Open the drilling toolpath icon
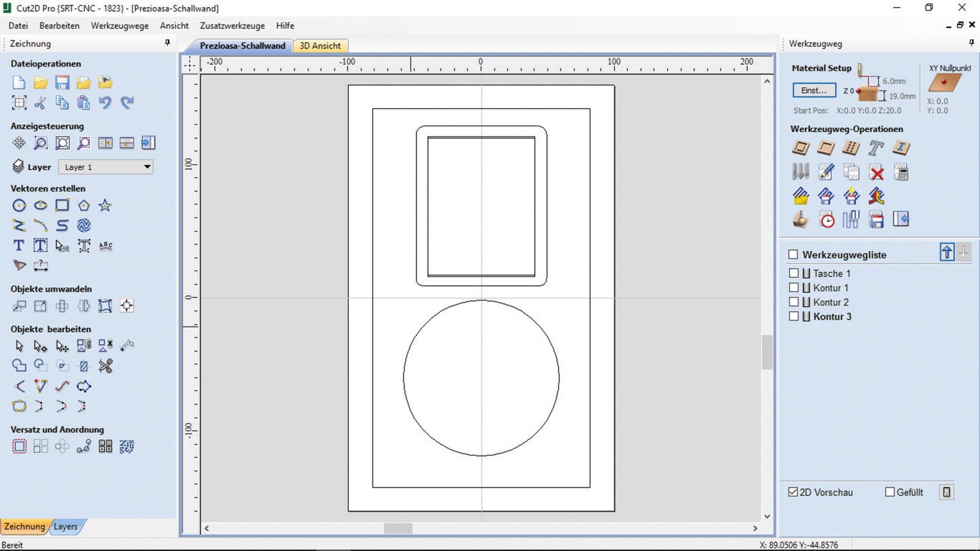980x551 pixels. 851,148
